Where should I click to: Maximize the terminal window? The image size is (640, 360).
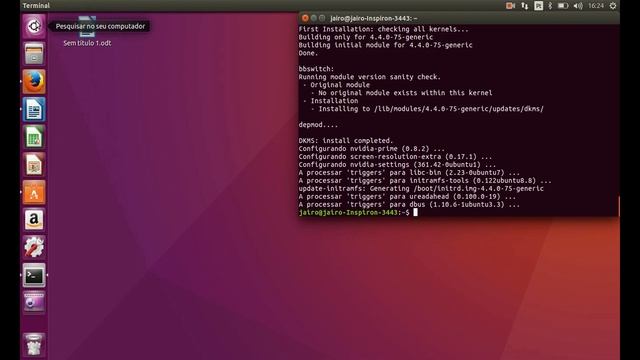322,18
